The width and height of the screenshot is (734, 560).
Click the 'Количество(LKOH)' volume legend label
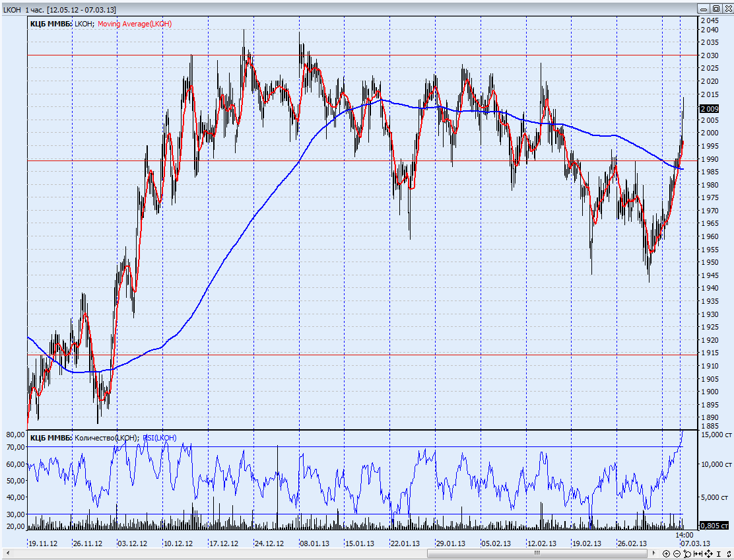click(x=106, y=438)
